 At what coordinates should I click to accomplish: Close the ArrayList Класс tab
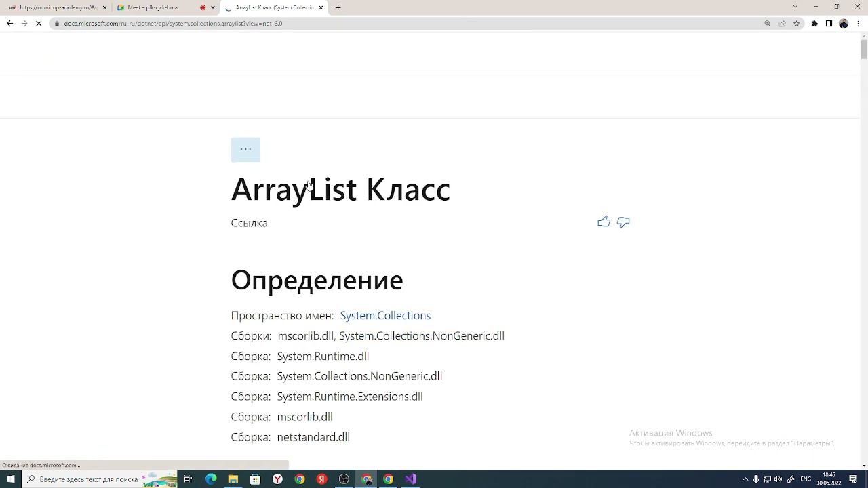pos(321,7)
